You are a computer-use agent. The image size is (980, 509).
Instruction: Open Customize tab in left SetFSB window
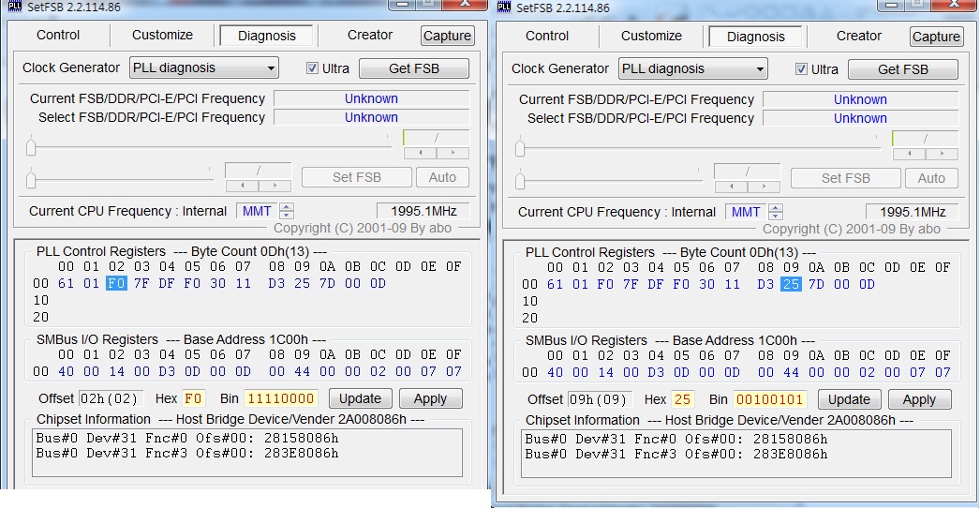[162, 35]
